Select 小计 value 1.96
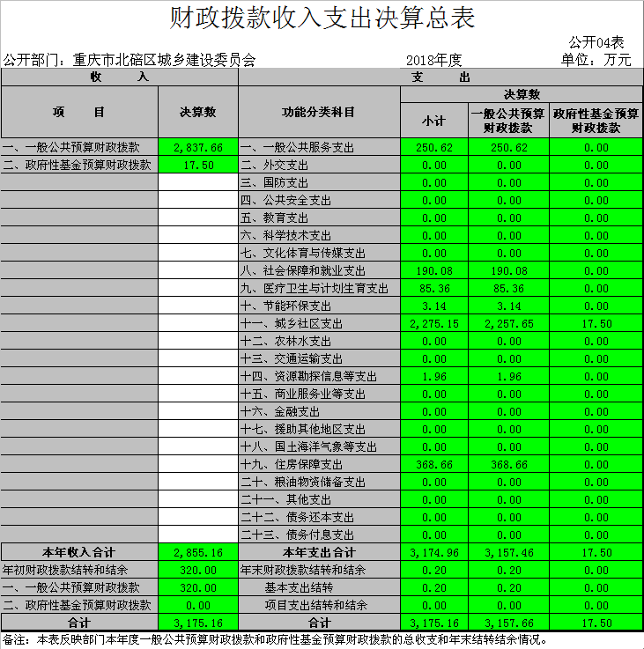The width and height of the screenshot is (644, 649). click(x=434, y=376)
